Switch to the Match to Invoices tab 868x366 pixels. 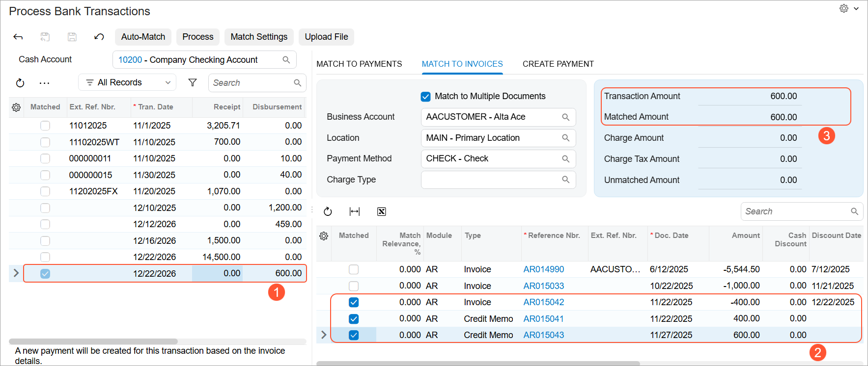(x=462, y=64)
